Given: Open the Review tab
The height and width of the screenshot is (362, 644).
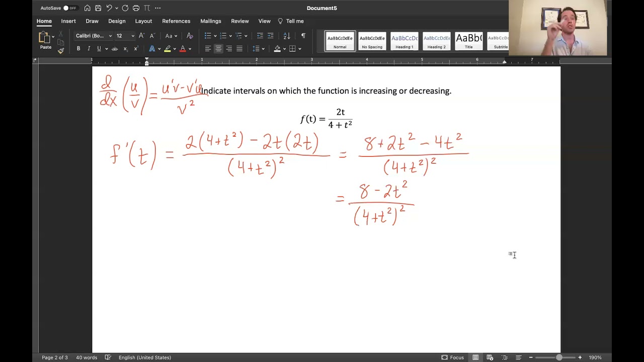Looking at the screenshot, I should [x=240, y=21].
